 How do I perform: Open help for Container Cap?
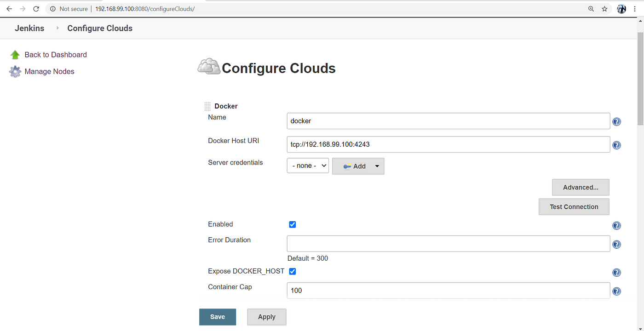(x=617, y=291)
